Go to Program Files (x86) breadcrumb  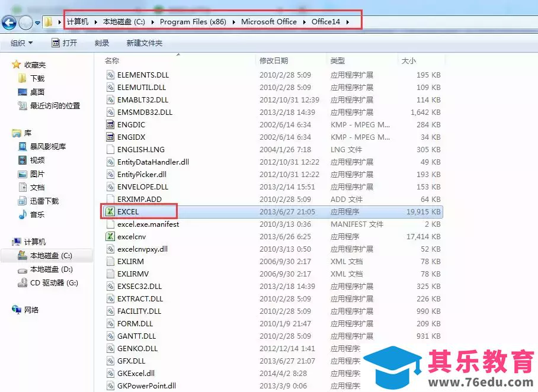193,21
